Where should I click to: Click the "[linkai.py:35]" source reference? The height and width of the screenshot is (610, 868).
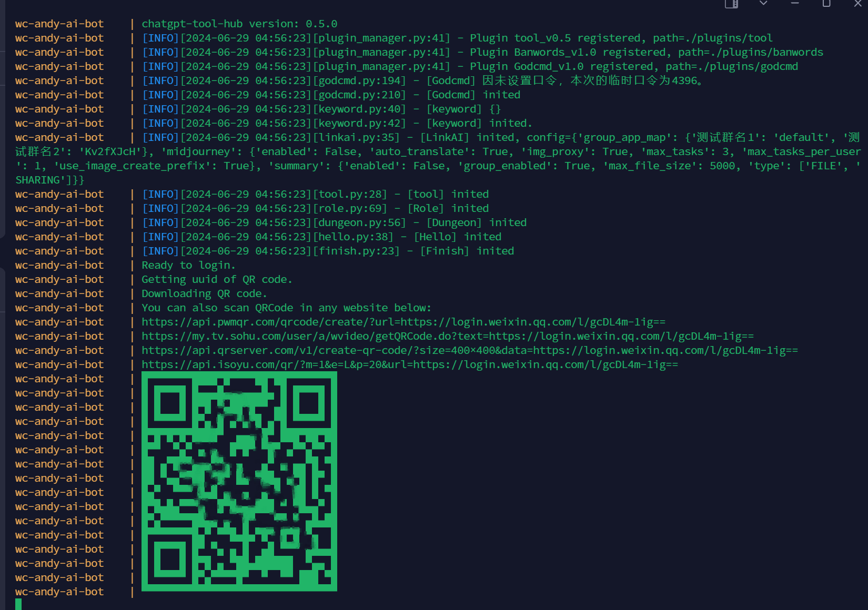[x=357, y=137]
